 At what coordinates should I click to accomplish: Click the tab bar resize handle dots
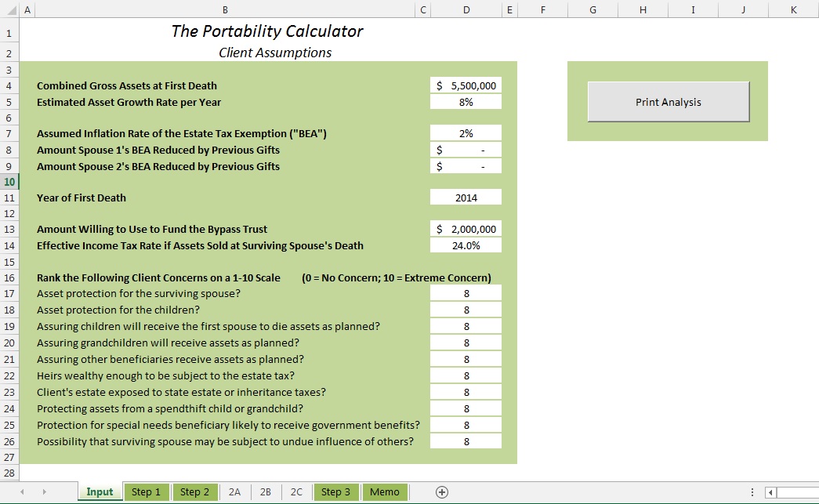click(x=753, y=492)
